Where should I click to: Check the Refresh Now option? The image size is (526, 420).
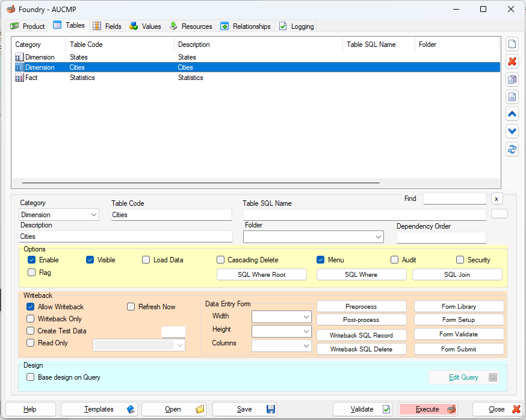[131, 307]
